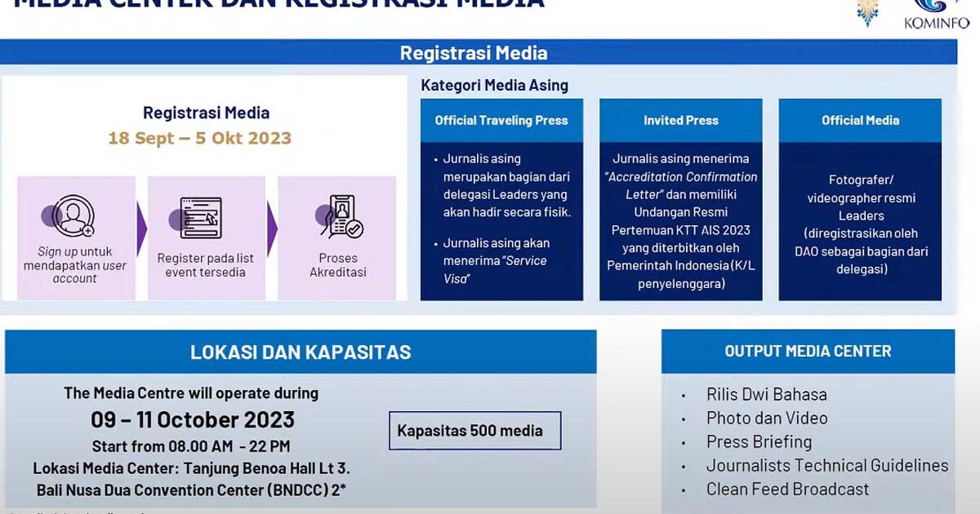Viewport: 980px width, 514px height.
Task: Click the Rilis Dwi Bahasa bullet item
Action: tap(766, 394)
